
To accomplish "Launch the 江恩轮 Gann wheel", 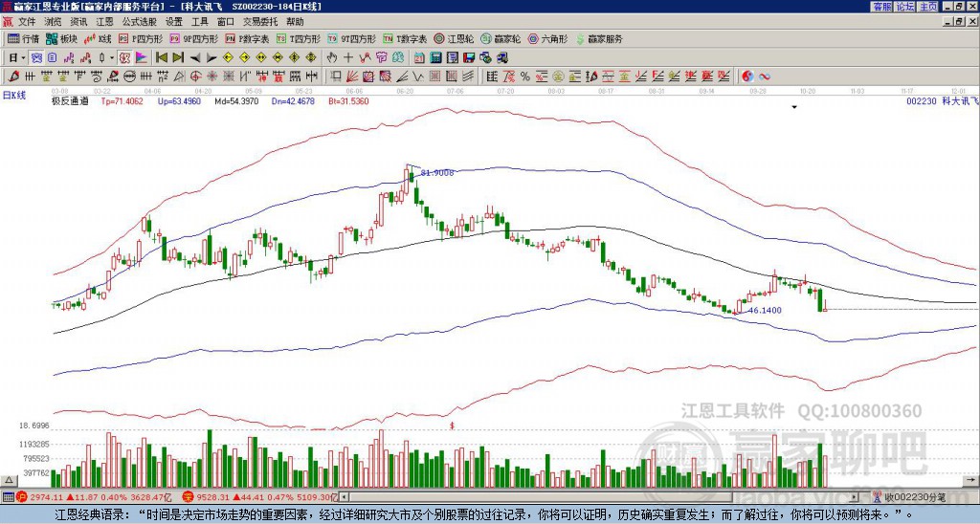I will point(454,38).
